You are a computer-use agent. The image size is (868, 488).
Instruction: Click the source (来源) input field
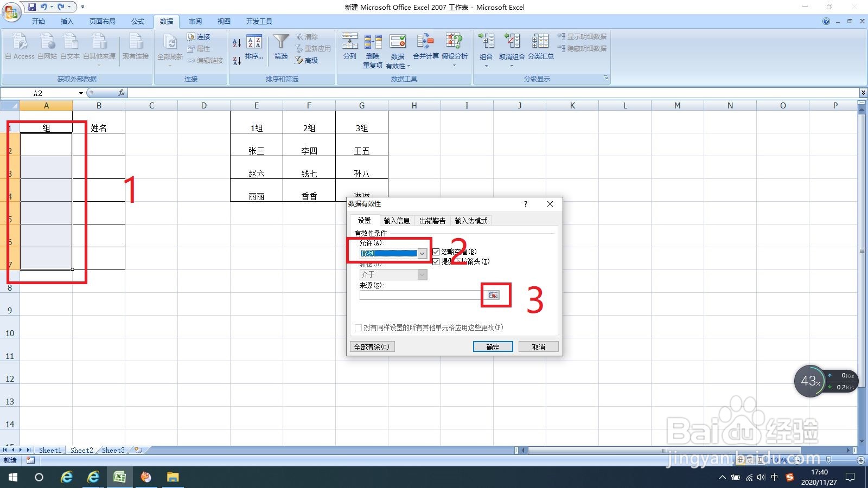424,295
